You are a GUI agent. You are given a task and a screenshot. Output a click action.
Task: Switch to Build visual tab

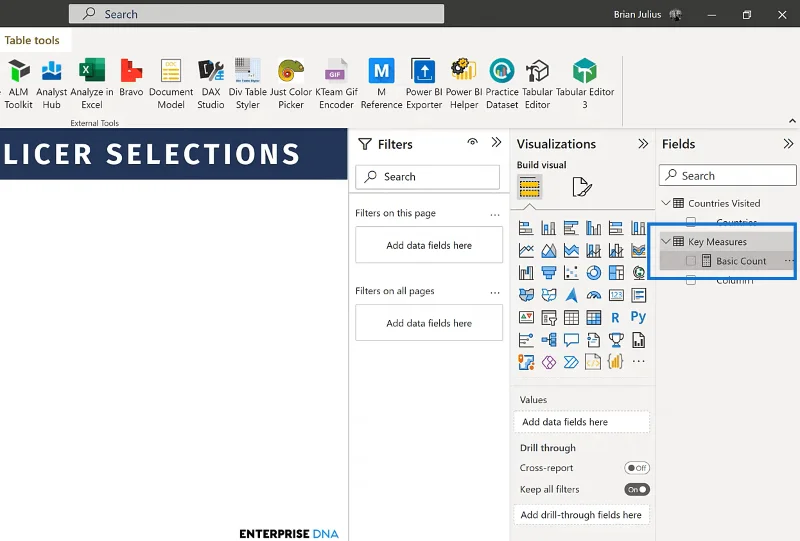530,187
